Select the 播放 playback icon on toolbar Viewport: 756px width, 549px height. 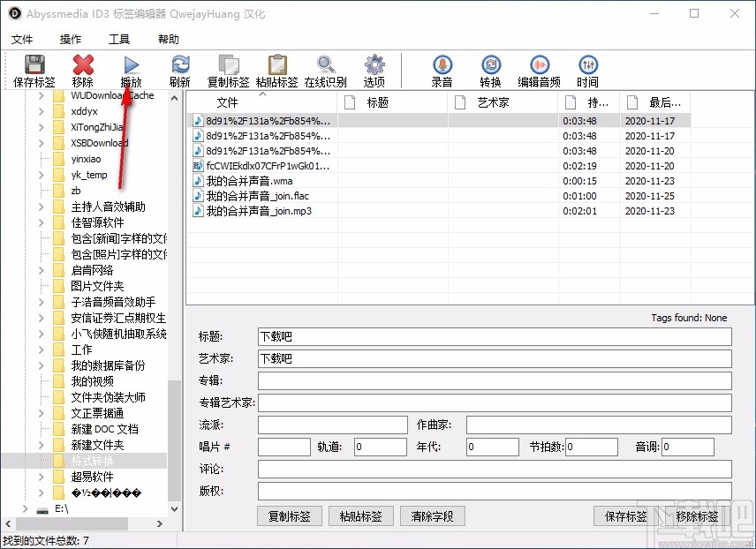coord(131,66)
